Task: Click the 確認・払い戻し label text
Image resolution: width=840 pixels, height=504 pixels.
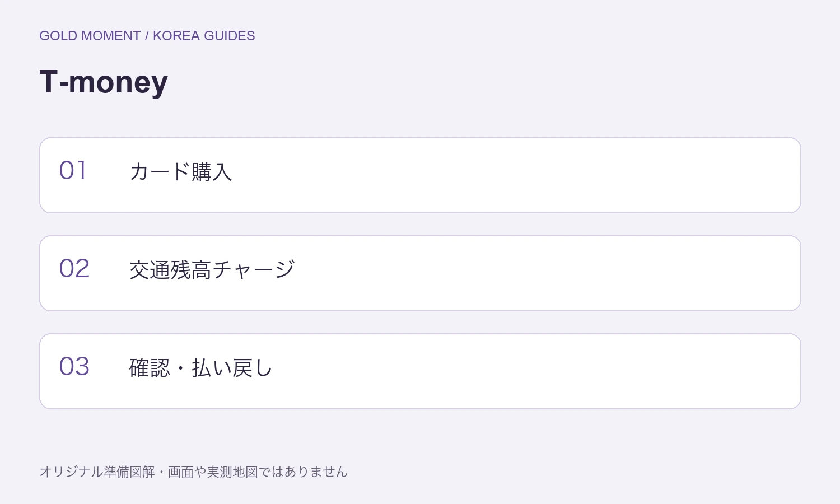Action: [x=201, y=367]
